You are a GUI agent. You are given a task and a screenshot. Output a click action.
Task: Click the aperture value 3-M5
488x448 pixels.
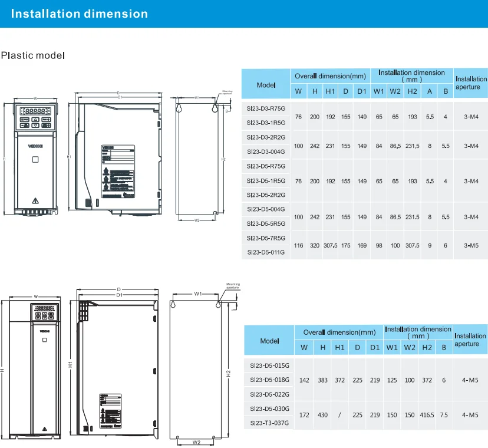[x=471, y=245]
